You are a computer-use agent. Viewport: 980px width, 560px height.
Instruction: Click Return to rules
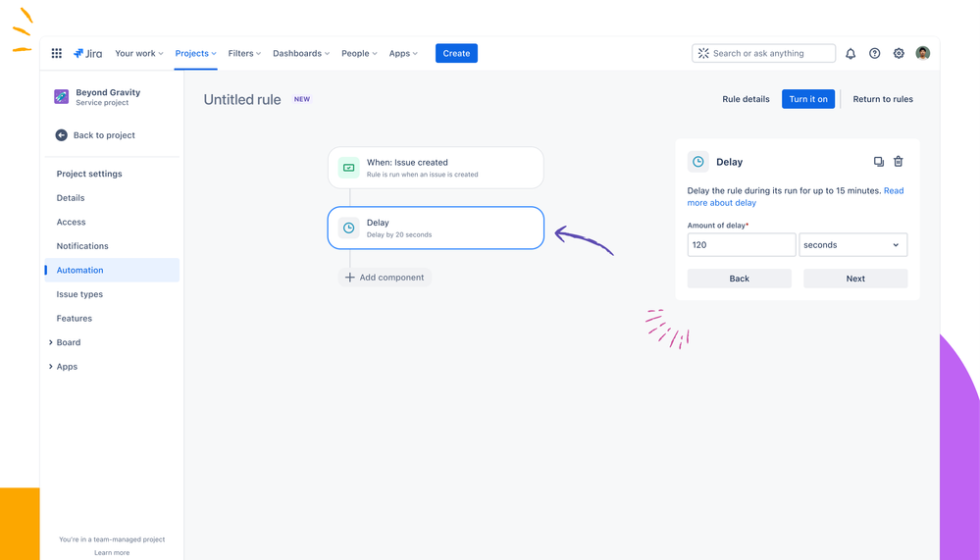pyautogui.click(x=883, y=99)
